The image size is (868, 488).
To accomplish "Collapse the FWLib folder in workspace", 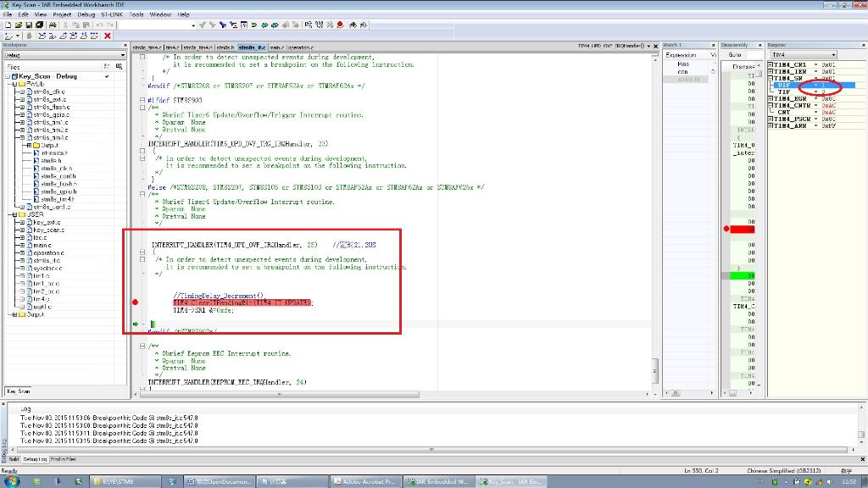I will coord(15,84).
